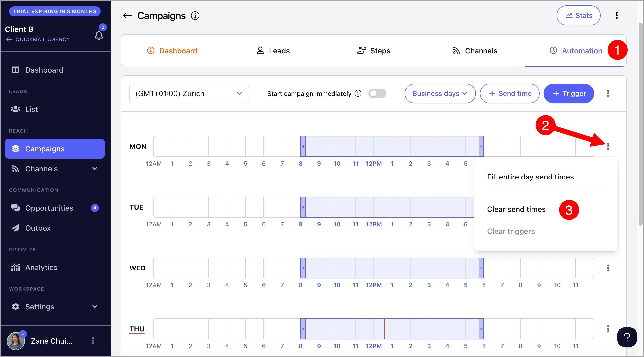
Task: Toggle Start campaign immediately switch
Action: click(377, 94)
